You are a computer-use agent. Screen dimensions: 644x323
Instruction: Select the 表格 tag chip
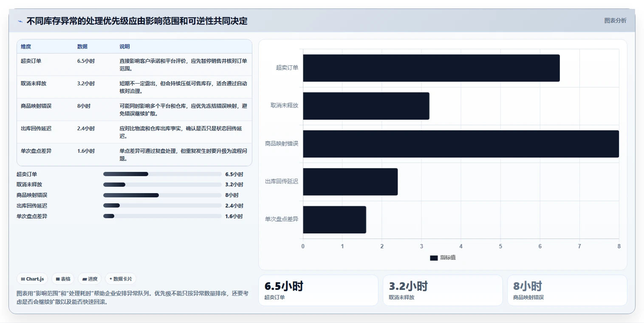coord(63,279)
